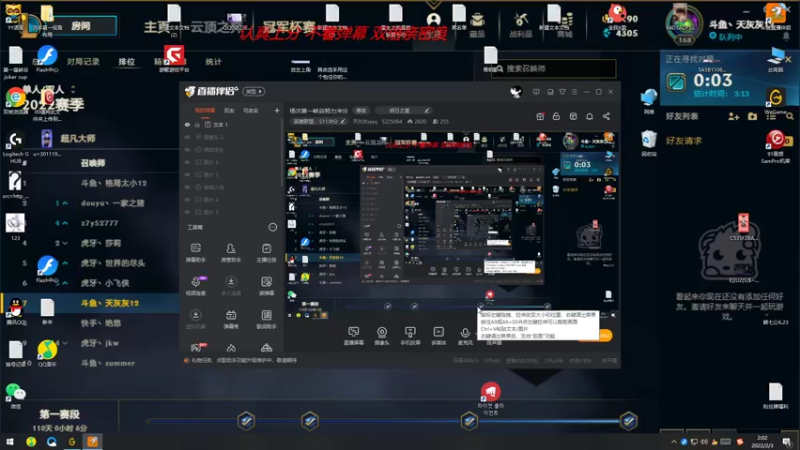Viewport: 800px width, 450px height.
Task: Open the 战利品 loot tab
Action: click(x=520, y=25)
